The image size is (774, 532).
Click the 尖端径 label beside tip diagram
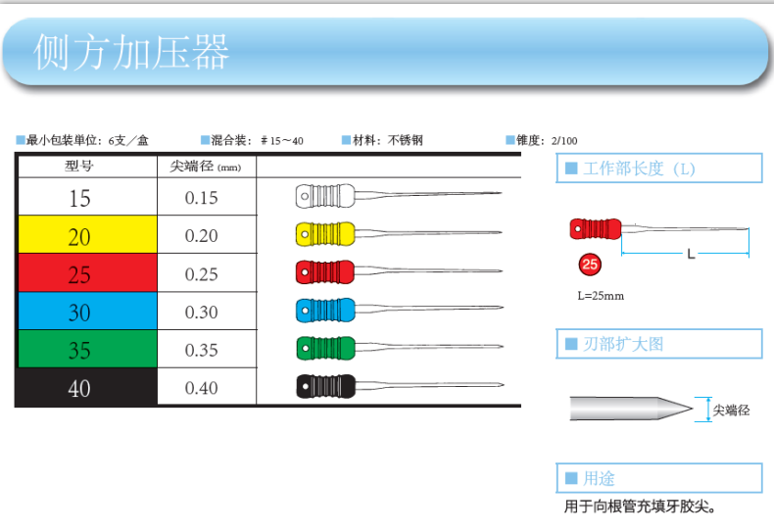[x=731, y=411]
